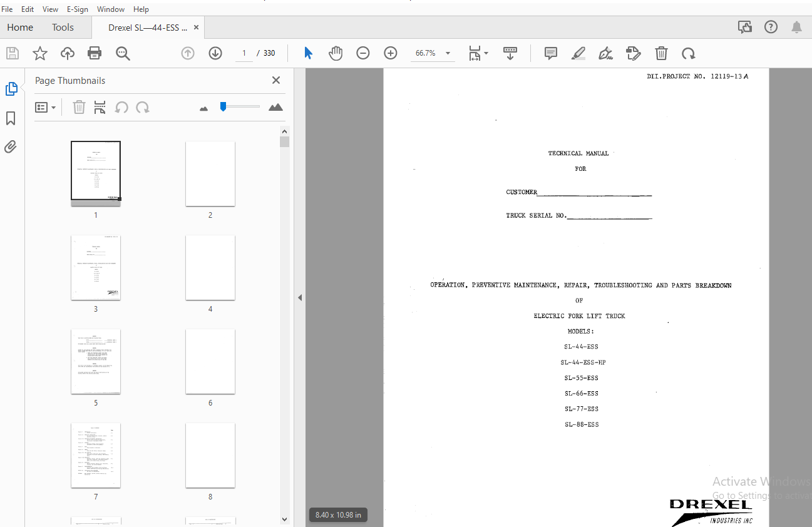Open the Help menu
The image size is (812, 527).
pos(141,9)
